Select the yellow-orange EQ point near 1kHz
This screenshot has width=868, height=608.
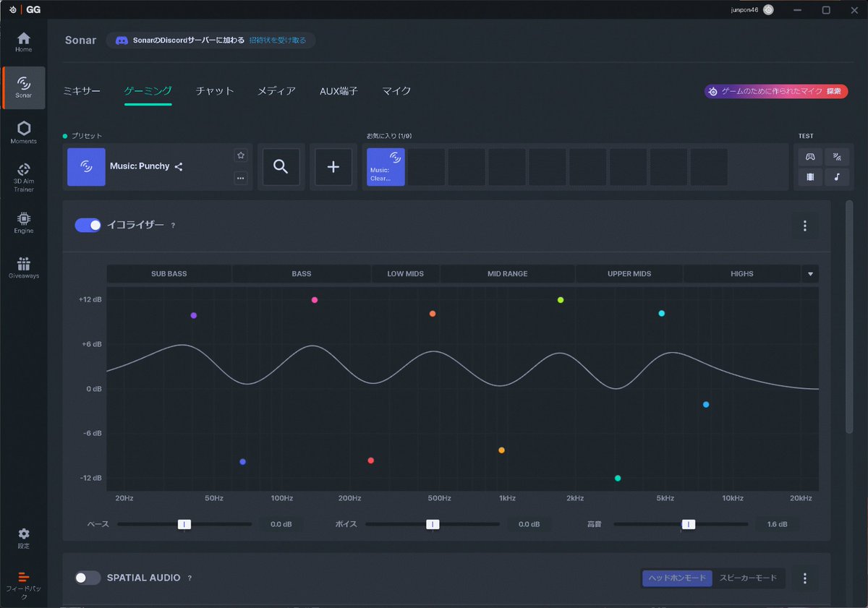(501, 450)
